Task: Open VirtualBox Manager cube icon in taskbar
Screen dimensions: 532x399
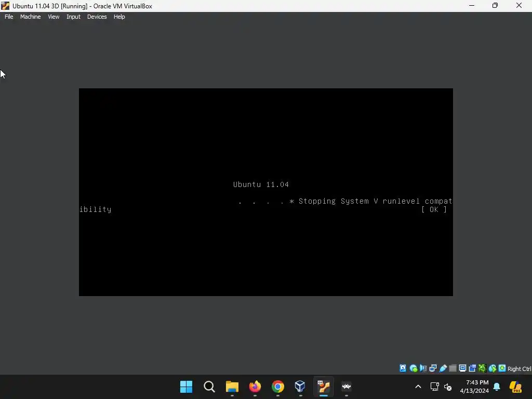Action: 300,387
